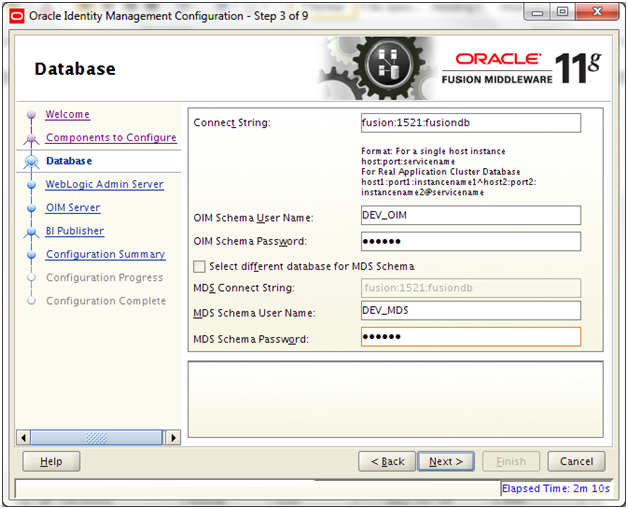The width and height of the screenshot is (628, 509).
Task: Cancel the configuration wizard
Action: [576, 462]
